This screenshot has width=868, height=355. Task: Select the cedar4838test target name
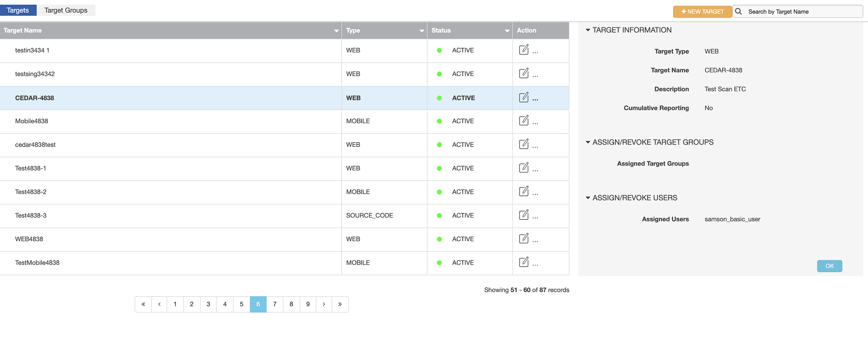(35, 145)
